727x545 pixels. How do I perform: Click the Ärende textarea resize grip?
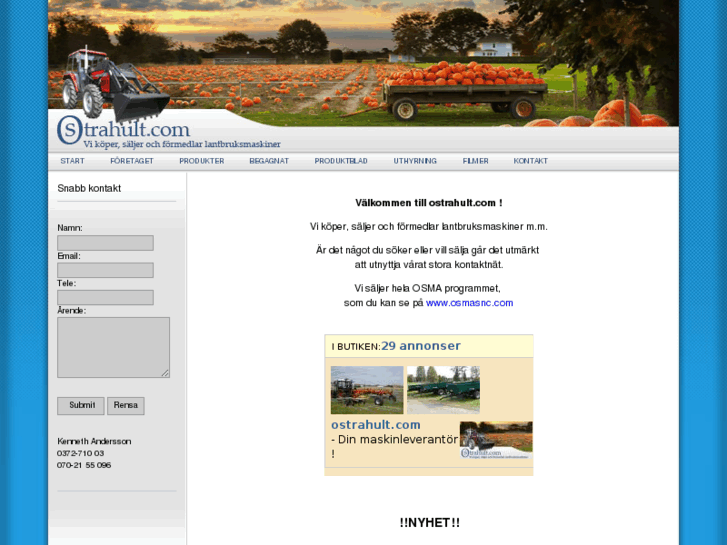[166, 373]
